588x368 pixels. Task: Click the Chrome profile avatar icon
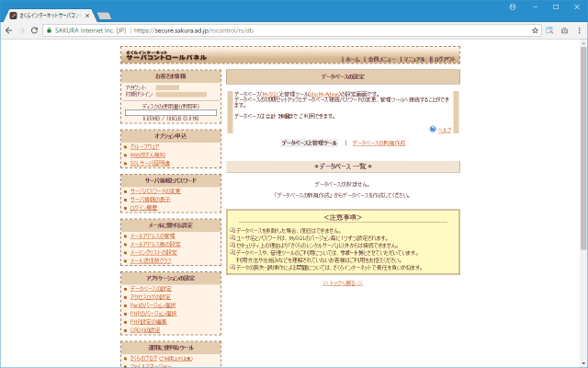513,6
